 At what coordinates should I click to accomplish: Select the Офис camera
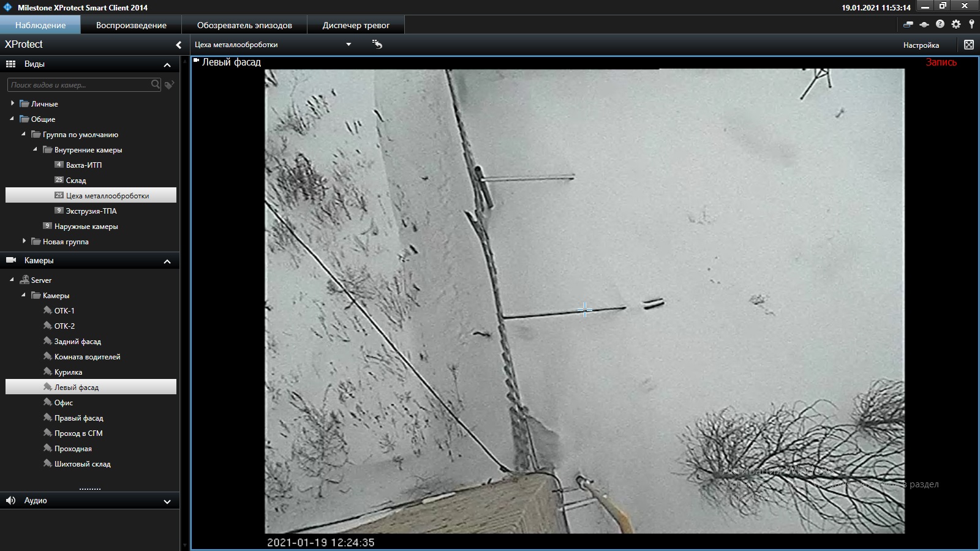(x=64, y=402)
